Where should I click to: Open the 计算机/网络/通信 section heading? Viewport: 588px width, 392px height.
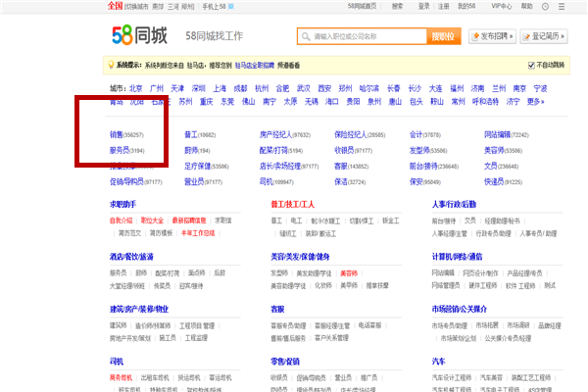457,257
